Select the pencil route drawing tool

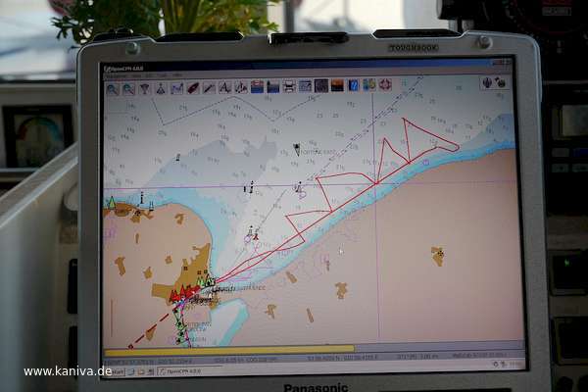pyautogui.click(x=208, y=88)
